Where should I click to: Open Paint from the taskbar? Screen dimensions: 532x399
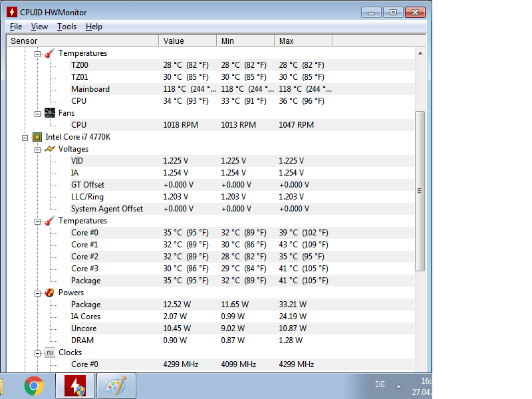pyautogui.click(x=116, y=386)
